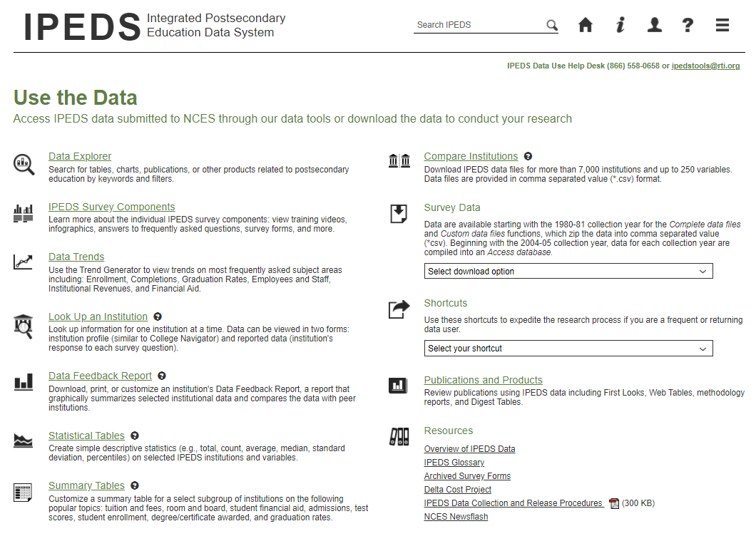Viewport: 756px width, 551px height.
Task: Click the PDF icon beside Release Procedures
Action: (x=614, y=503)
